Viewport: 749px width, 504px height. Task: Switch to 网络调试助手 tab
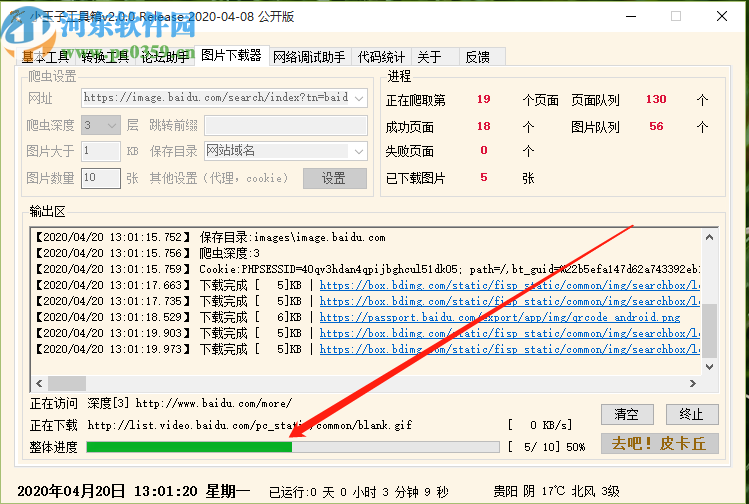click(310, 57)
